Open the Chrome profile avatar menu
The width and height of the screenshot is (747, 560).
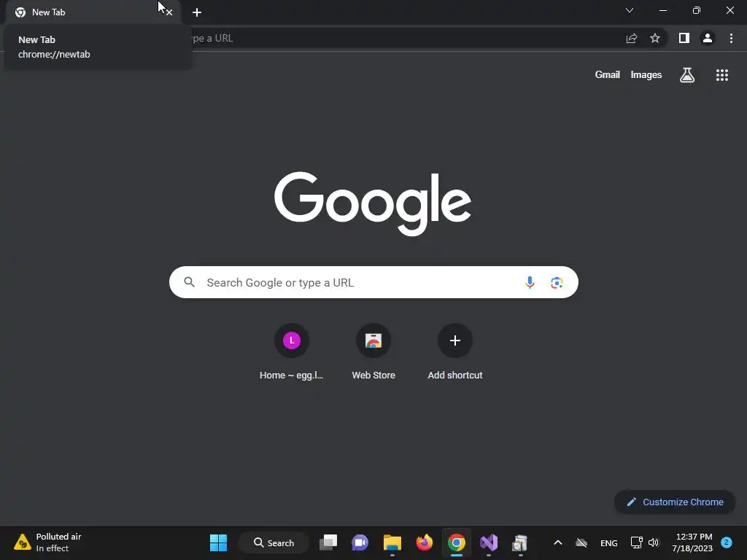click(x=708, y=38)
